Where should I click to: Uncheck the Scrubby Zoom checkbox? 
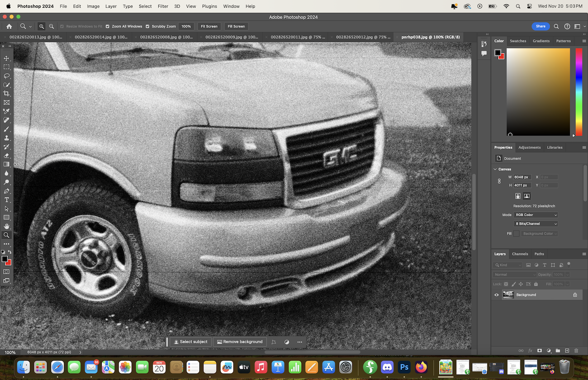coord(147,26)
